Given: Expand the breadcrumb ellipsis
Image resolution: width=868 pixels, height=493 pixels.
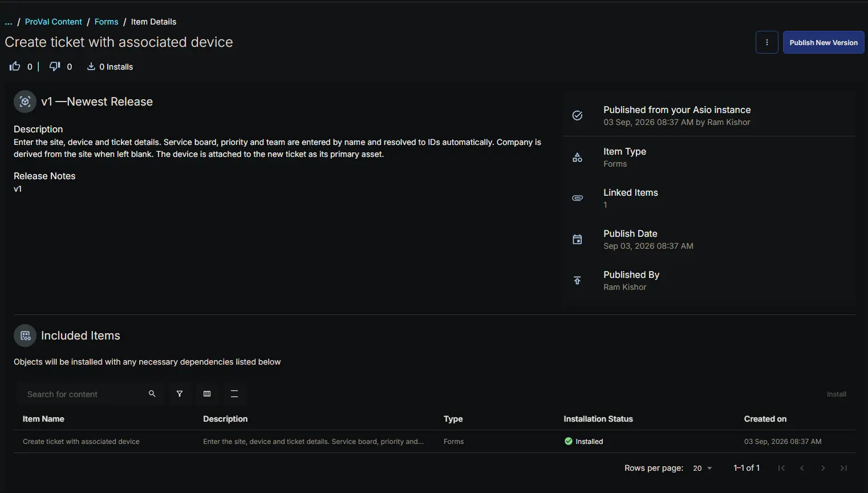Looking at the screenshot, I should pyautogui.click(x=9, y=22).
